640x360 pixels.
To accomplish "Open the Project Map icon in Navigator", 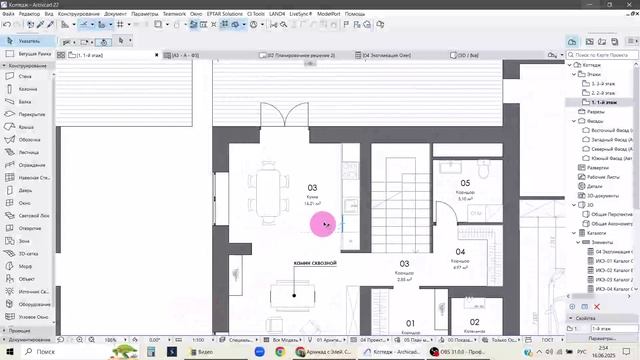I will pos(572,42).
